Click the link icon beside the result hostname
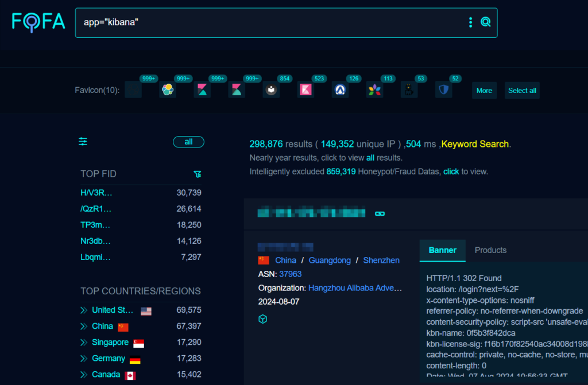 380,213
